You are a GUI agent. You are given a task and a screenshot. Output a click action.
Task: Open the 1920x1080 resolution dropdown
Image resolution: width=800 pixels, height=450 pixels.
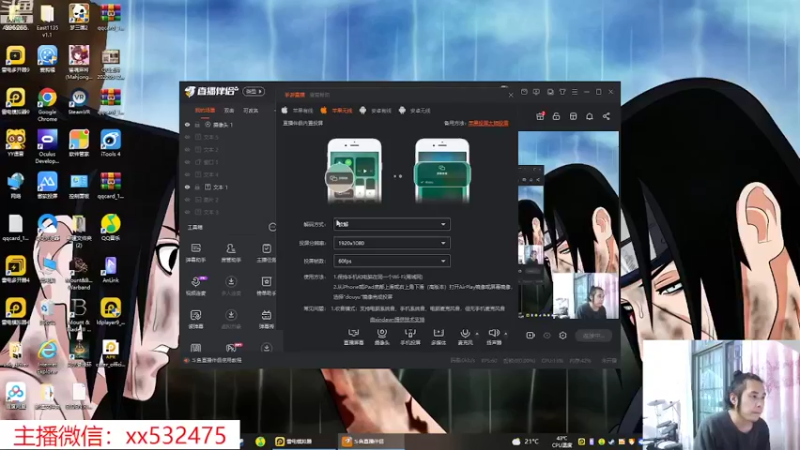(392, 243)
